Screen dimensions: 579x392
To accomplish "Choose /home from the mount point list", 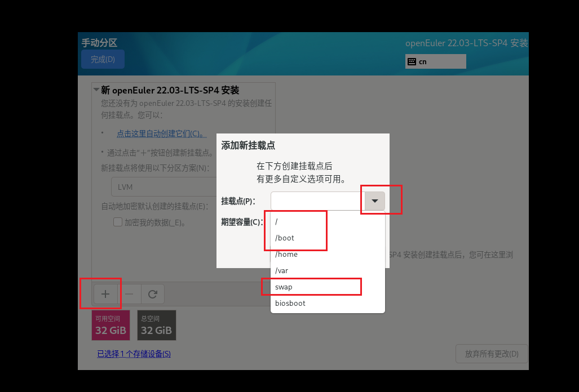I will [x=328, y=254].
